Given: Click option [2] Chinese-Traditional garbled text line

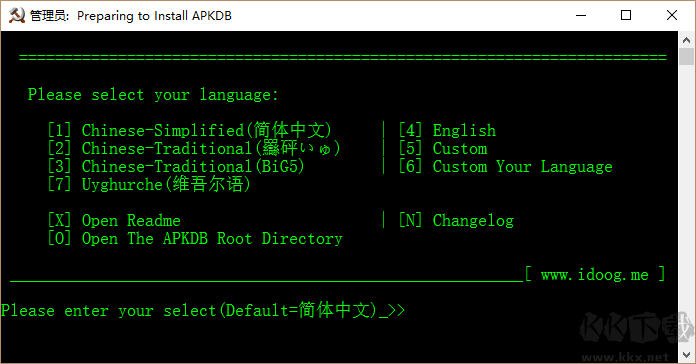Looking at the screenshot, I should (194, 148).
